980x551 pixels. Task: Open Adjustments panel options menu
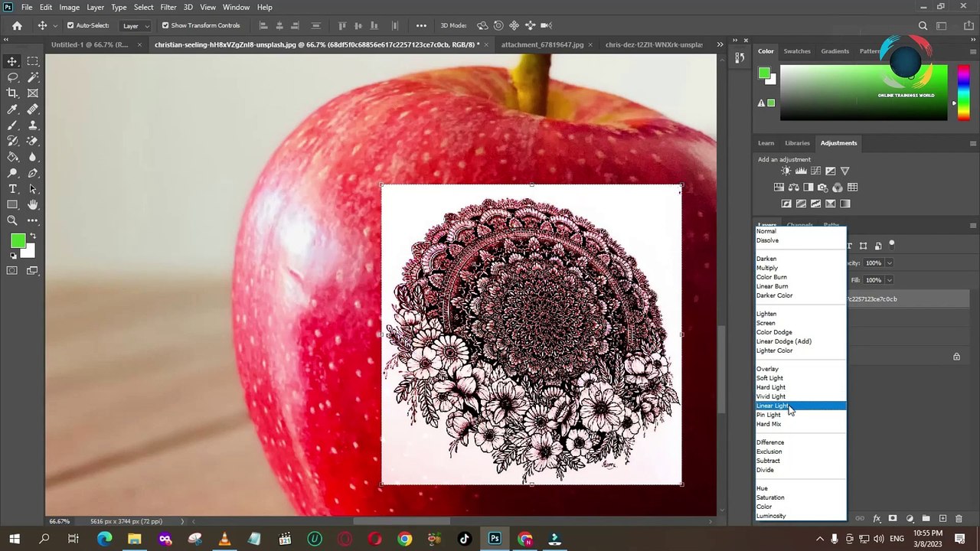click(973, 143)
